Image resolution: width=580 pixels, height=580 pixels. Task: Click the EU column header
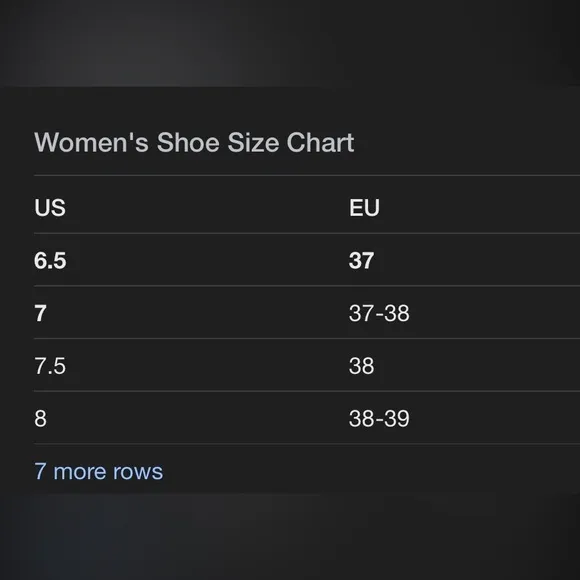pyautogui.click(x=364, y=208)
